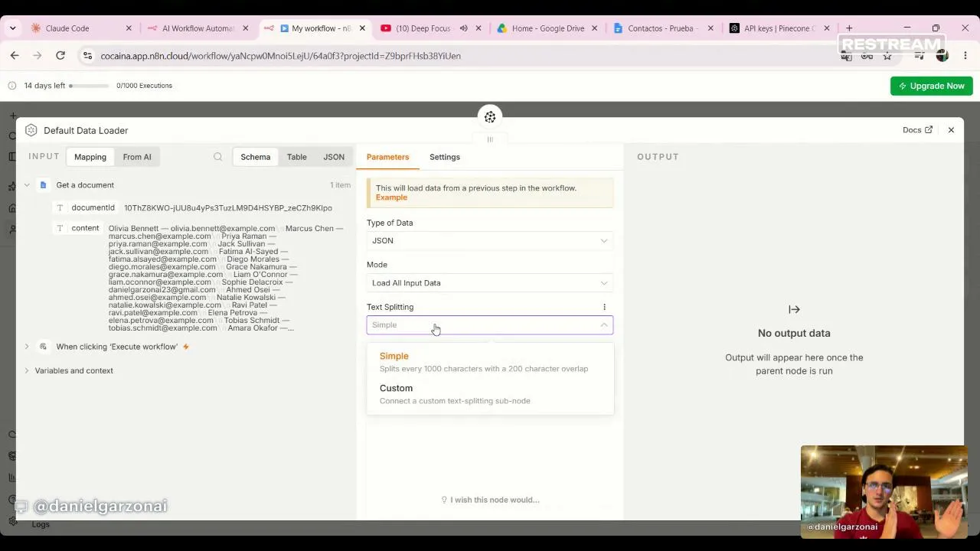Click the content field label

(85, 228)
